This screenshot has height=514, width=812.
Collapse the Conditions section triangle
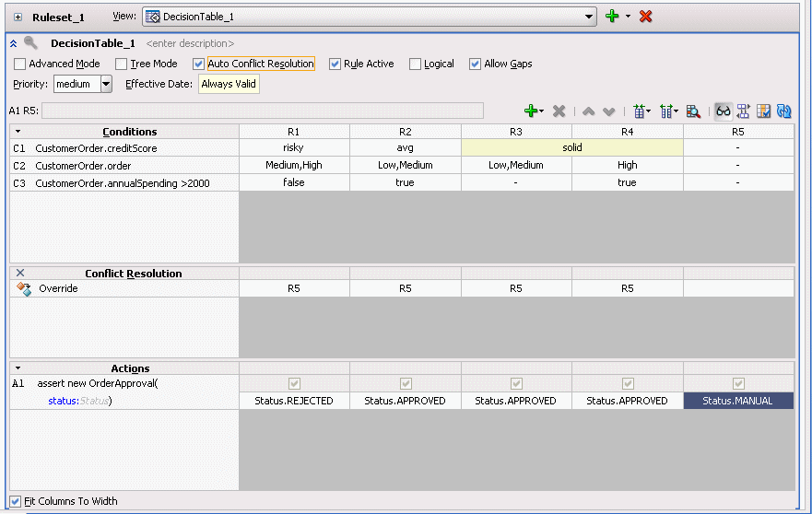18,132
